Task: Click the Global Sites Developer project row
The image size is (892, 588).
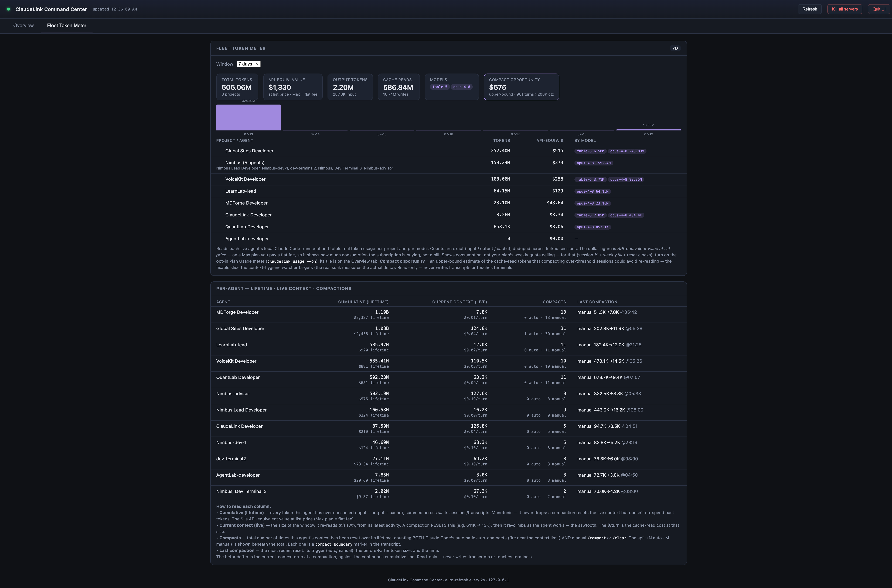Action: tap(448, 151)
